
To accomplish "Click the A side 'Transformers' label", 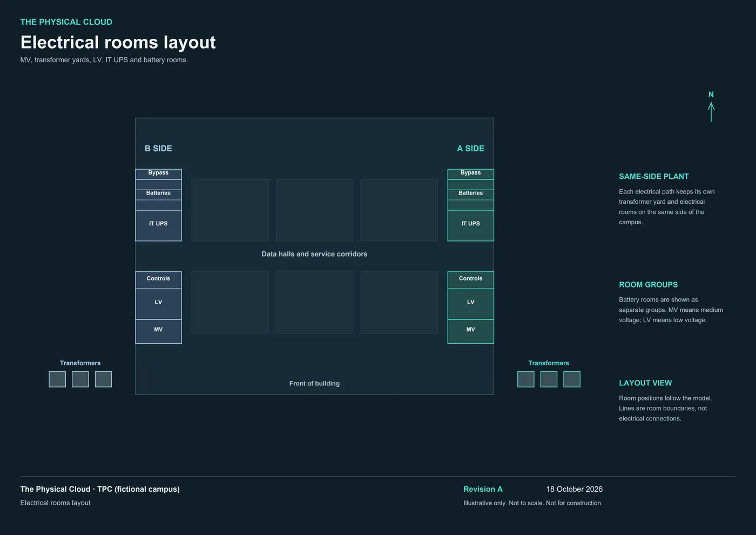I will 549,363.
